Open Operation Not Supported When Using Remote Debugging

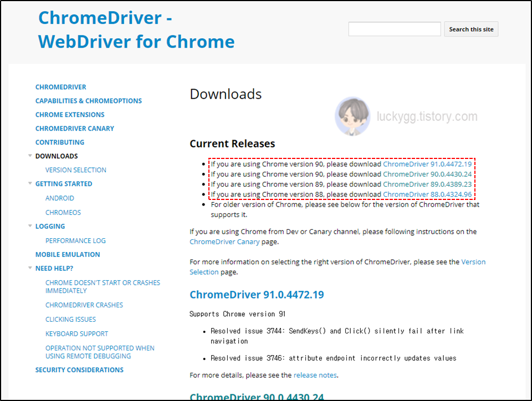(100, 352)
